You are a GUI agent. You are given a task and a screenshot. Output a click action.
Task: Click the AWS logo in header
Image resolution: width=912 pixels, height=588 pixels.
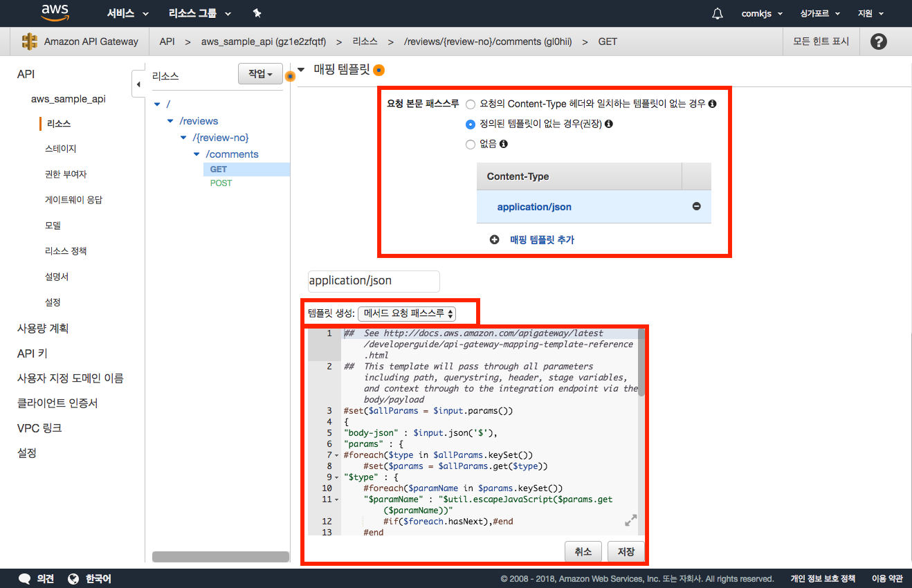(55, 13)
